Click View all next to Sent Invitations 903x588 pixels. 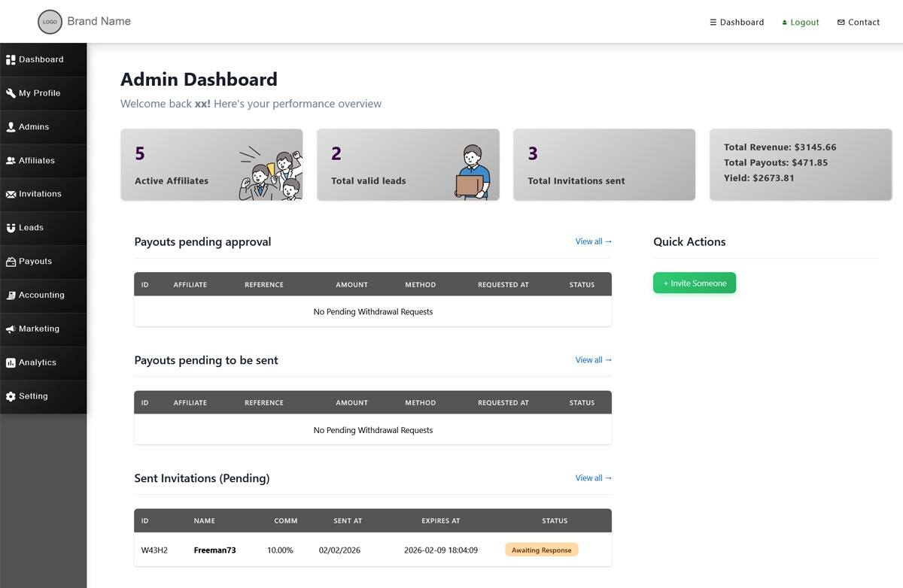[593, 477]
